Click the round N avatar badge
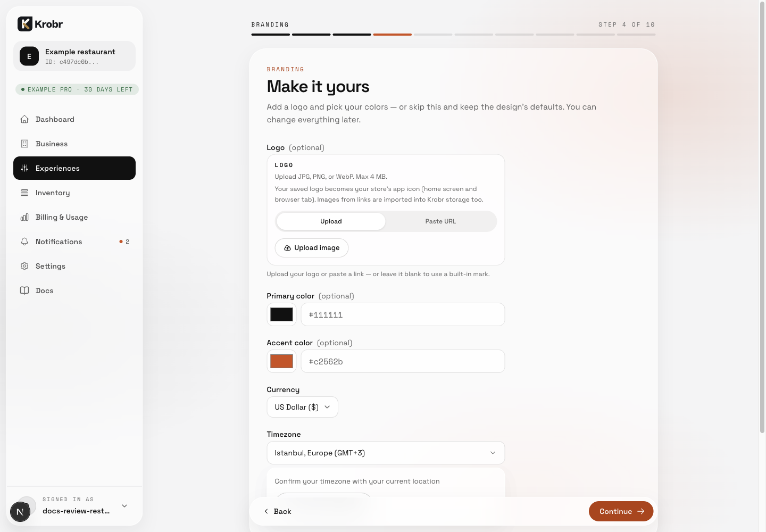The height and width of the screenshot is (532, 766). (x=20, y=512)
